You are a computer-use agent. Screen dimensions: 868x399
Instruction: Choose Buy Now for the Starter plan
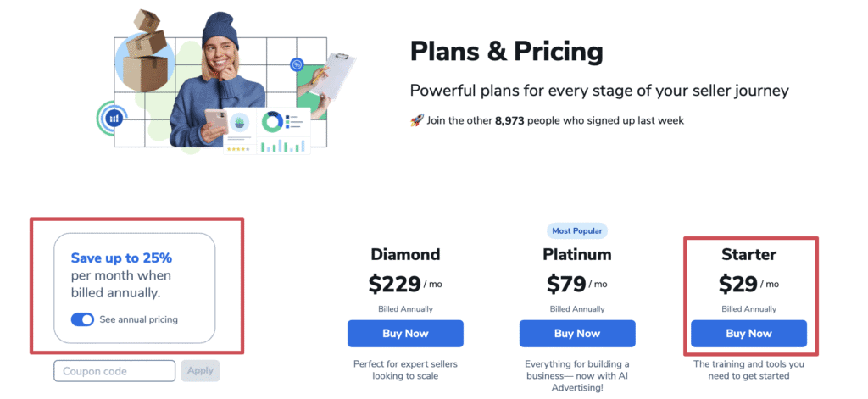coord(748,333)
